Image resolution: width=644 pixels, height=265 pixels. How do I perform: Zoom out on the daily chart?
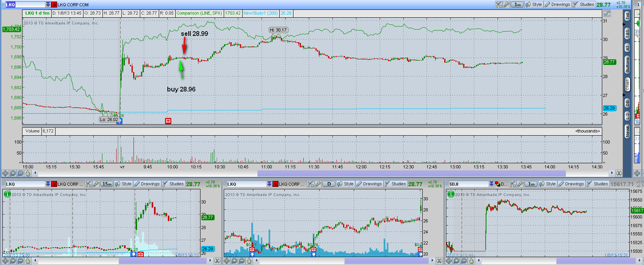[x=242, y=261]
